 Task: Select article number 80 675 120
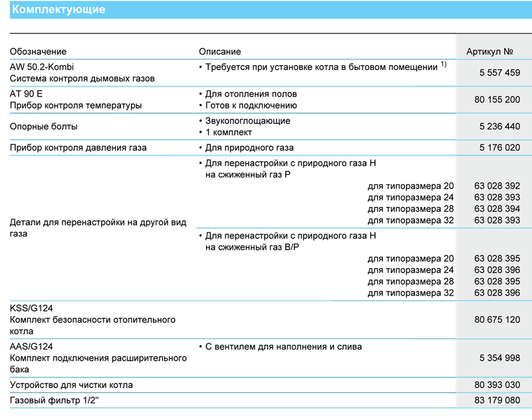pos(497,320)
